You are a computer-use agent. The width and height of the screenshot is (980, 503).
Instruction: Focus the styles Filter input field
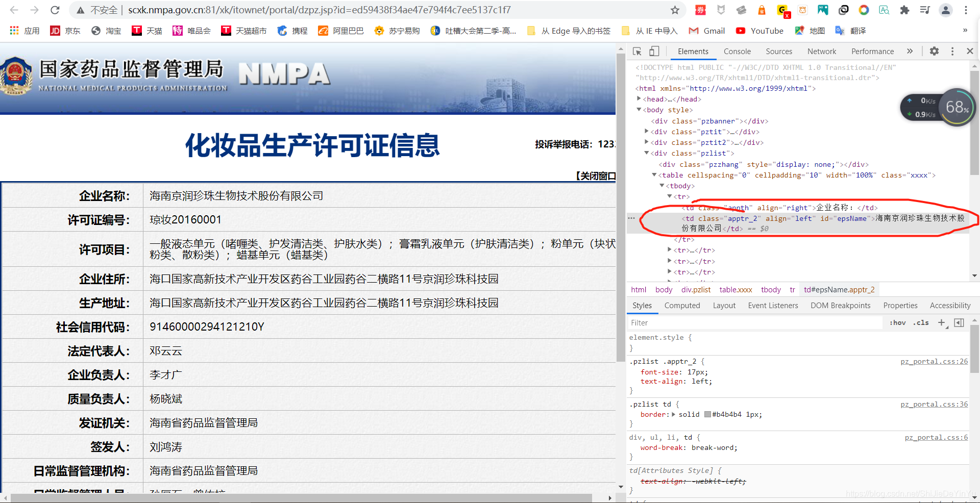point(754,323)
